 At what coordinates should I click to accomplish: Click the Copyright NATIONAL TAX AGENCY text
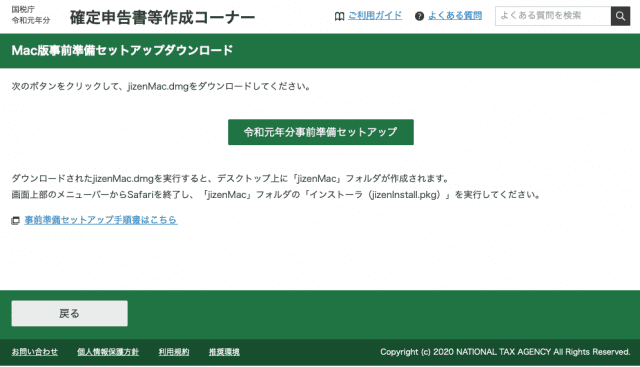[x=505, y=352]
